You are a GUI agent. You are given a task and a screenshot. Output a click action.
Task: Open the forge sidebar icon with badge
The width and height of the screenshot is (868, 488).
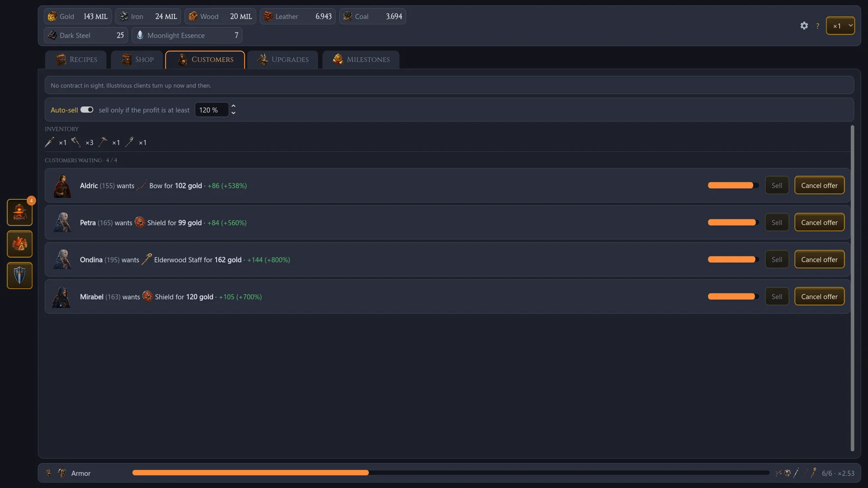tap(19, 212)
